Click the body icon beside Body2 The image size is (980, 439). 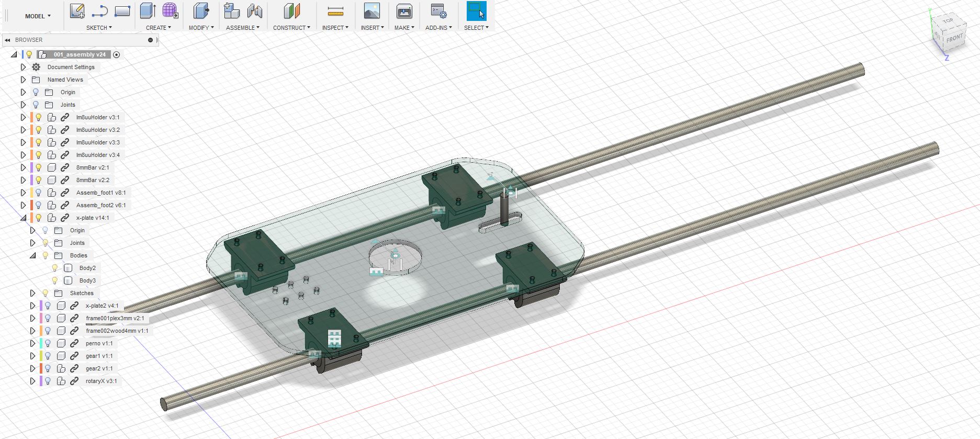point(68,268)
